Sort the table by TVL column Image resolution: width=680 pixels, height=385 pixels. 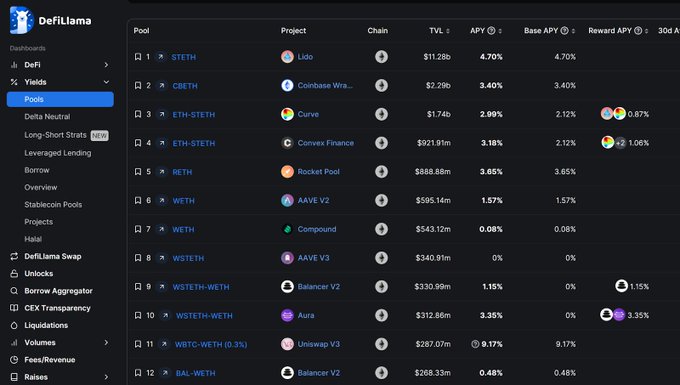click(439, 30)
